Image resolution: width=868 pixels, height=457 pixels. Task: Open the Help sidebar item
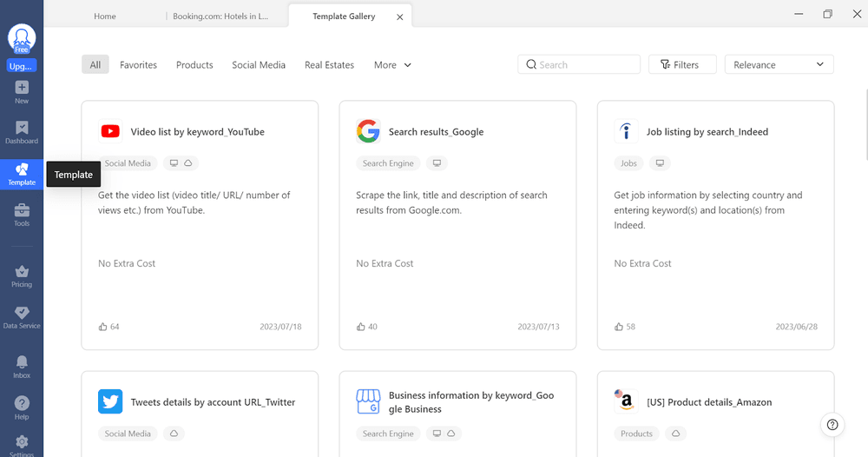22,409
